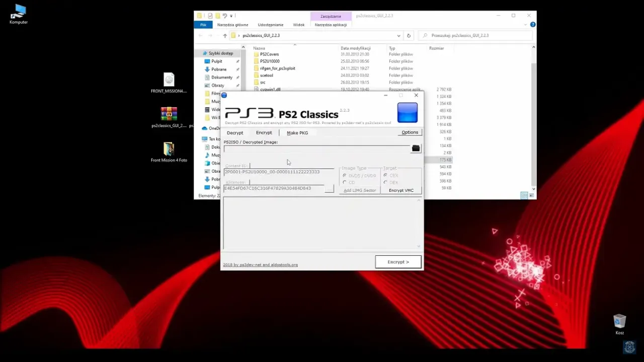Open Dokumenty in the Explorer sidebar
Image resolution: width=644 pixels, height=362 pixels.
pos(222,78)
